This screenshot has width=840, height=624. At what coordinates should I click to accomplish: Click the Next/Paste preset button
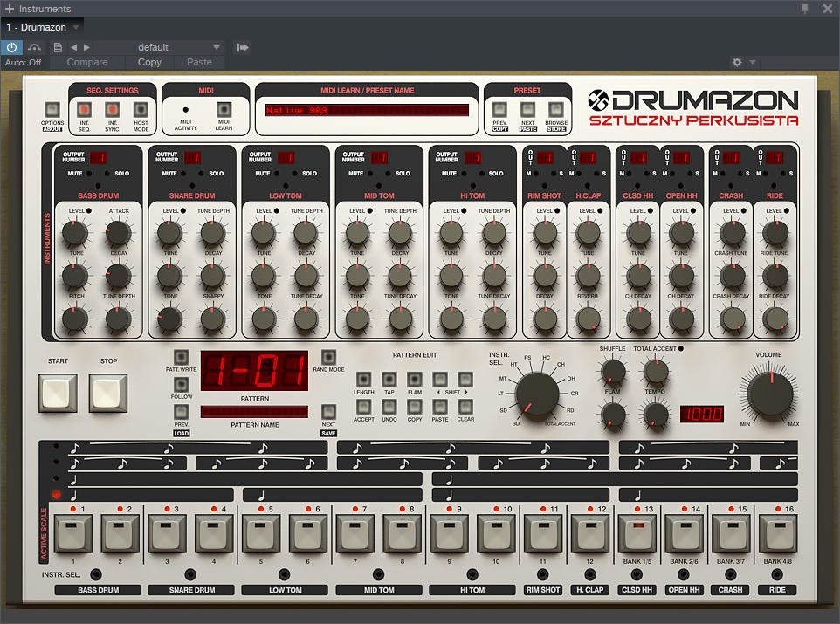click(527, 110)
